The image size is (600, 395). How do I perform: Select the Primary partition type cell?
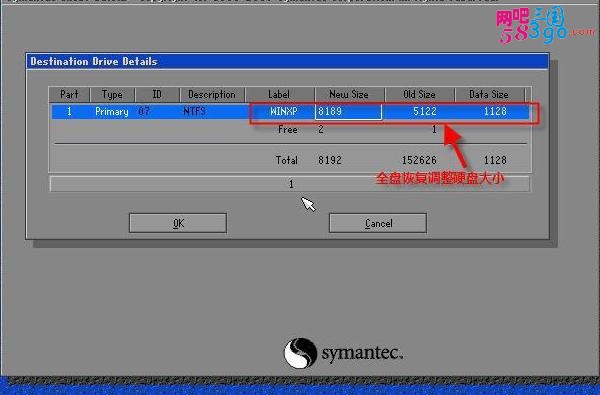[x=112, y=112]
